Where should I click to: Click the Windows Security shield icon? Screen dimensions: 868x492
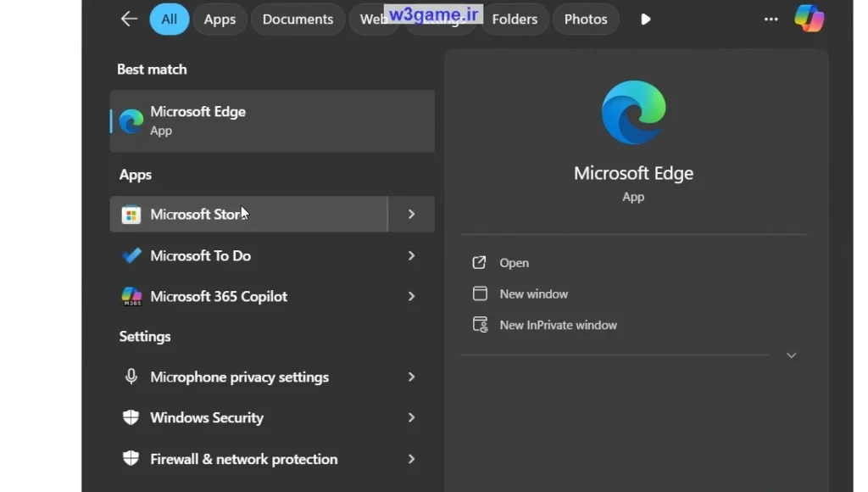tap(131, 417)
